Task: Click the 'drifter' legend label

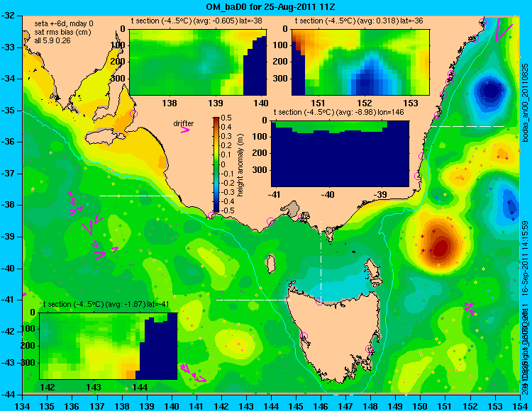Action: (x=184, y=123)
